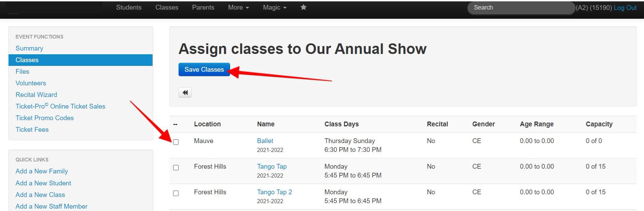
Task: Open Summary in Event Functions
Action: 29,48
